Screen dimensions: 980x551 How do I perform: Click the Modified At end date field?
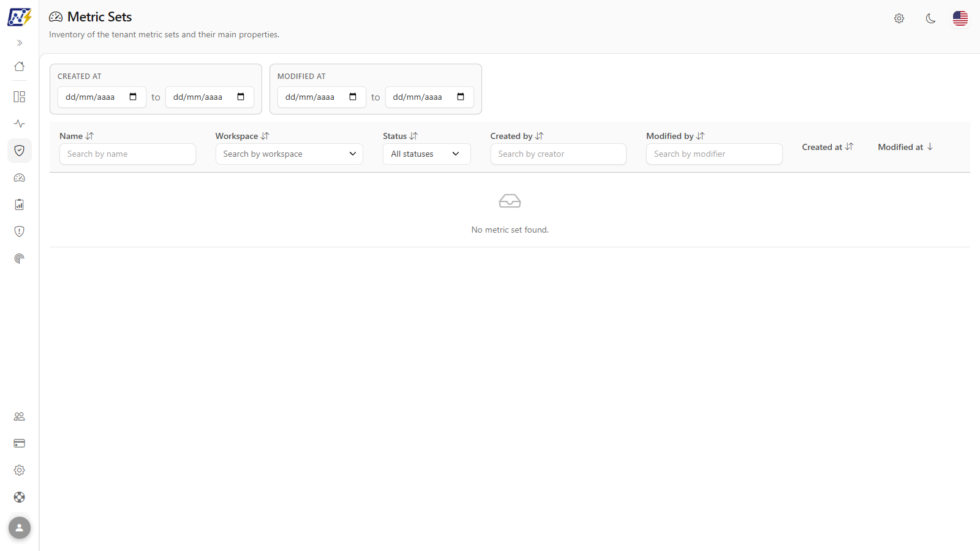(x=429, y=97)
